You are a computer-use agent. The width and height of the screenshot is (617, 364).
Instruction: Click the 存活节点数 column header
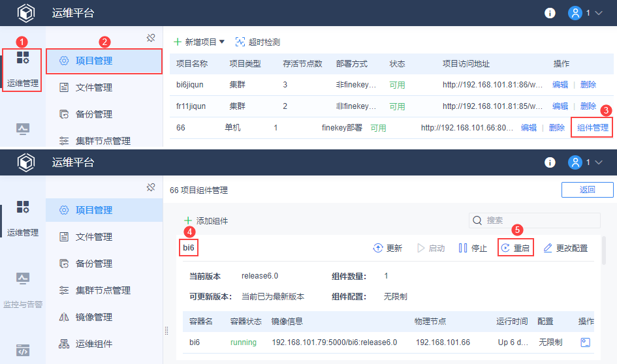[x=302, y=64]
